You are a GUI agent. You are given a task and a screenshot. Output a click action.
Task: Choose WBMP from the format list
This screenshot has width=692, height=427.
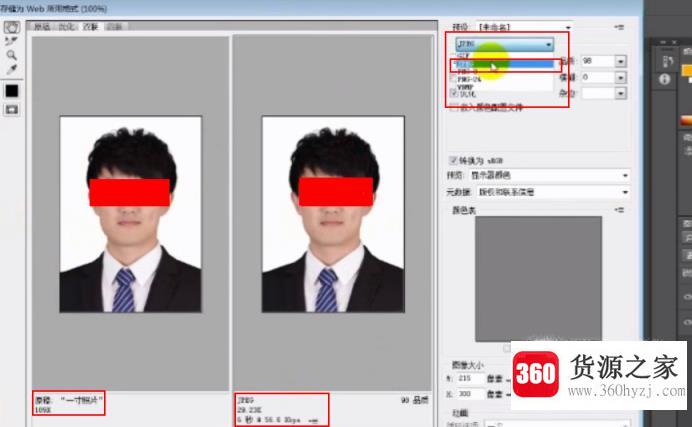click(504, 87)
